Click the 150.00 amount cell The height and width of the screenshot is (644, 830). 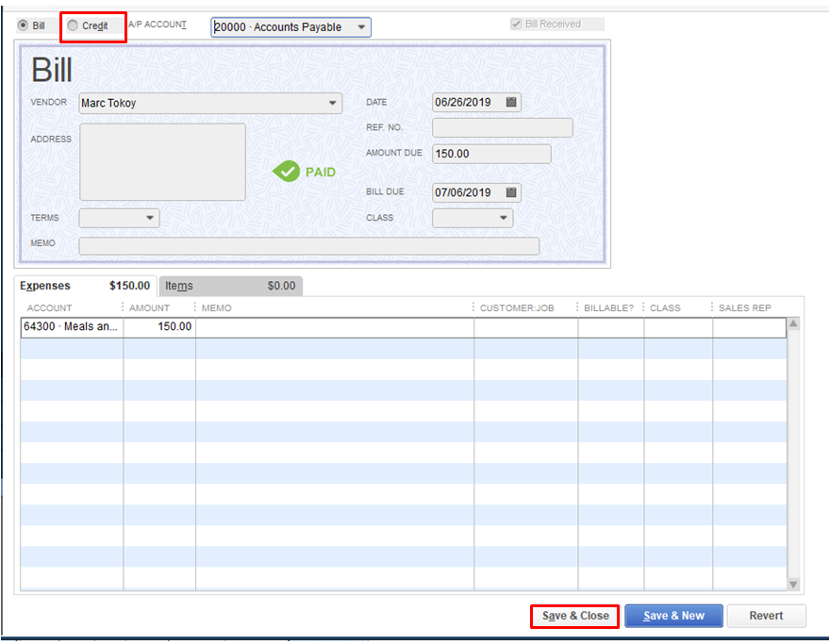[159, 327]
